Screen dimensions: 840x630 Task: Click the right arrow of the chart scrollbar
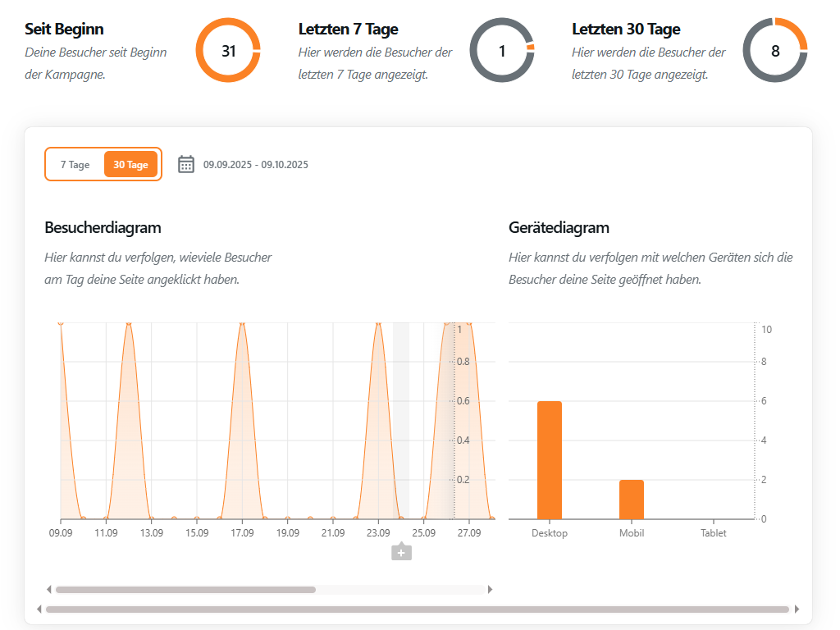click(x=491, y=589)
